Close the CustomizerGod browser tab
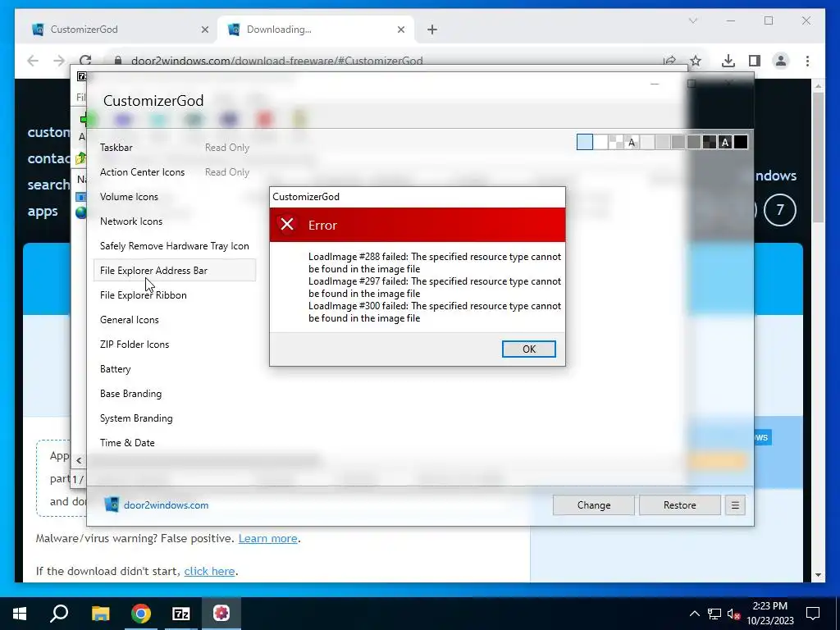 pyautogui.click(x=204, y=30)
